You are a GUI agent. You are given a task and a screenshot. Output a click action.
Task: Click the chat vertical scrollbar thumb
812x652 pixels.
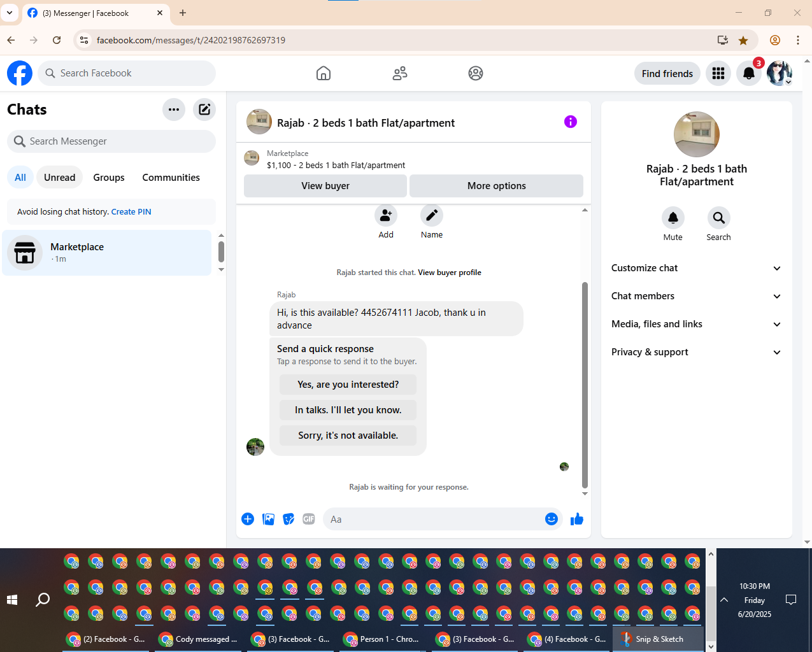[x=585, y=385]
